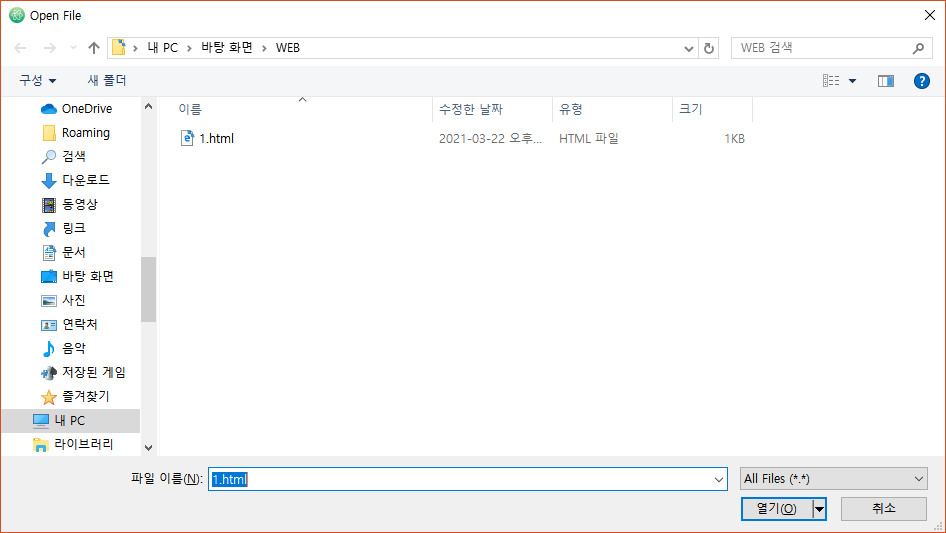Open the 구성 menu
This screenshot has height=533, width=946.
pos(37,80)
